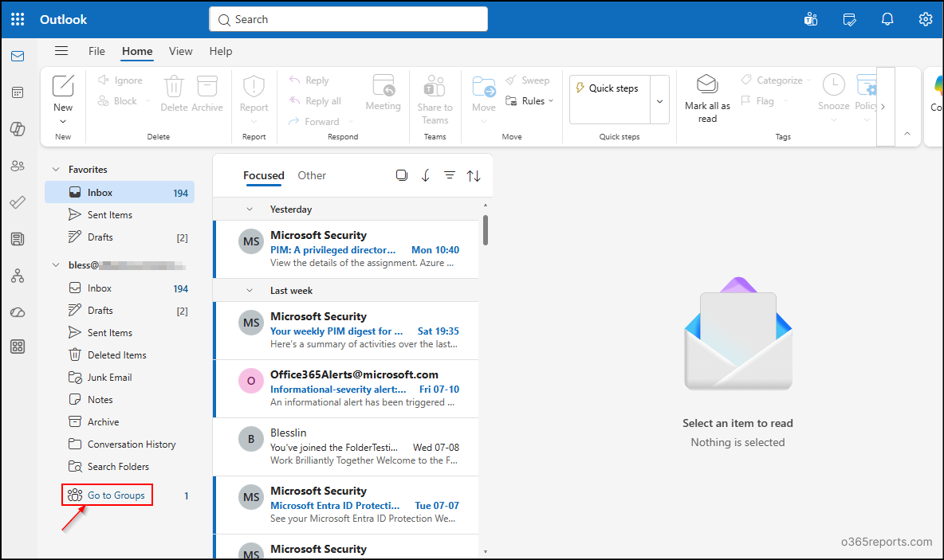Open the Help ribbon tab

click(221, 51)
